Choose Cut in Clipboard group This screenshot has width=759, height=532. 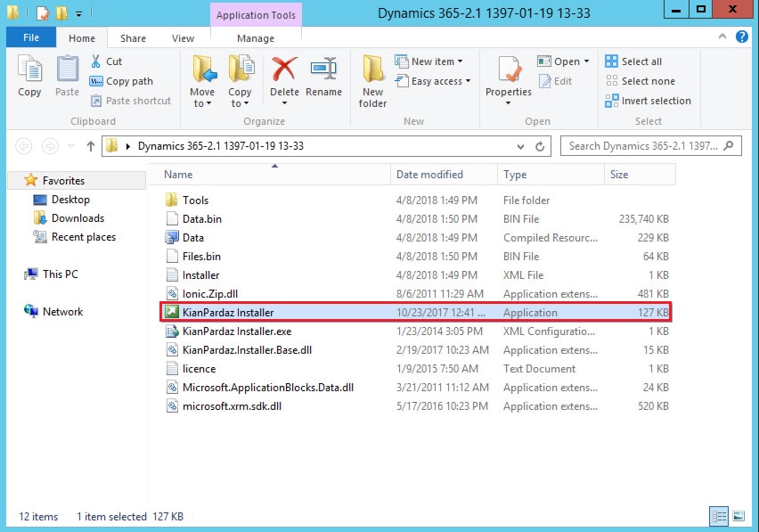coord(107,61)
